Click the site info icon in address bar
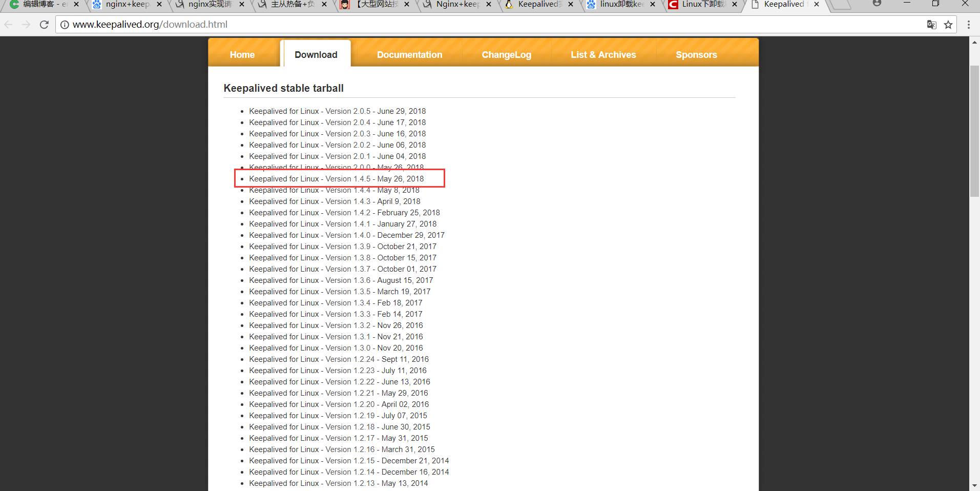980x491 pixels. [65, 25]
